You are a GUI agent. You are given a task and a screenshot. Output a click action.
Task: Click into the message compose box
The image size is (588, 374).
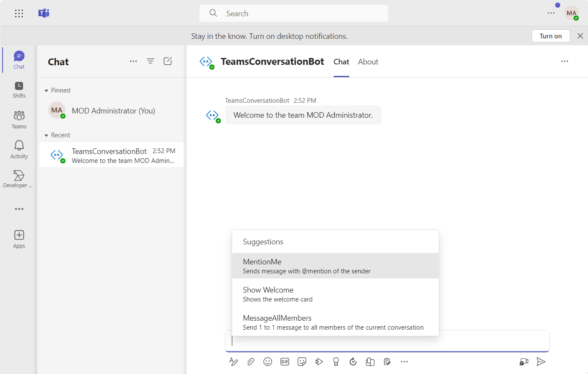387,341
